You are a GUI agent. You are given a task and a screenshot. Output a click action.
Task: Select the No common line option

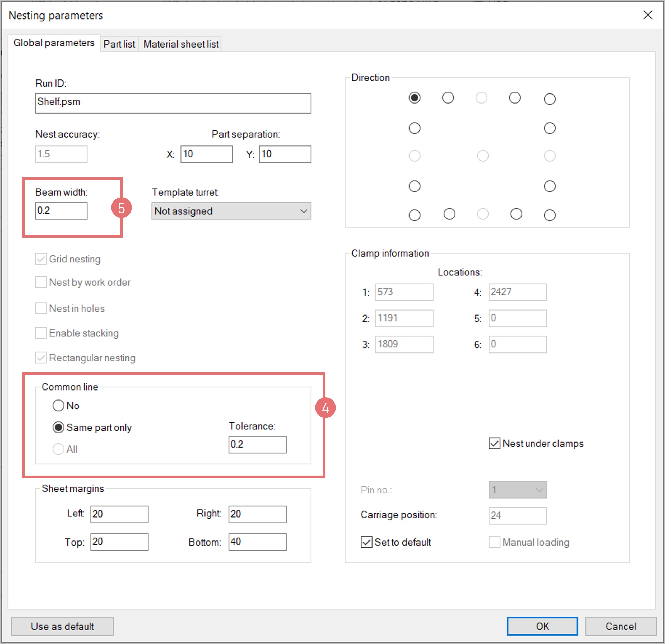pyautogui.click(x=58, y=405)
